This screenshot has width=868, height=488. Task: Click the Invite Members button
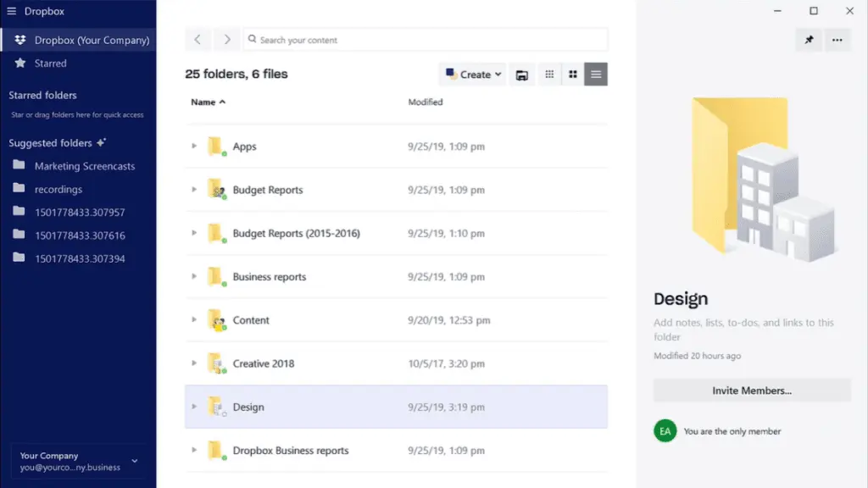(752, 391)
